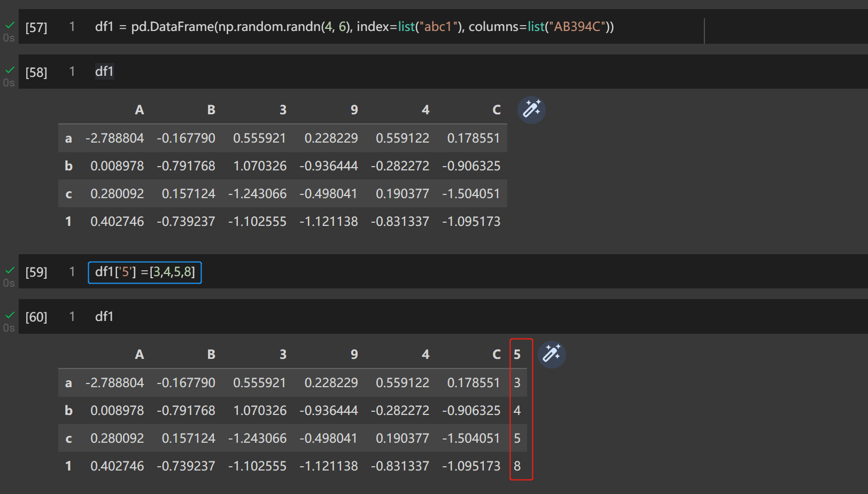Click value 8 in column 5
Image resolution: width=868 pixels, height=494 pixels.
[517, 466]
